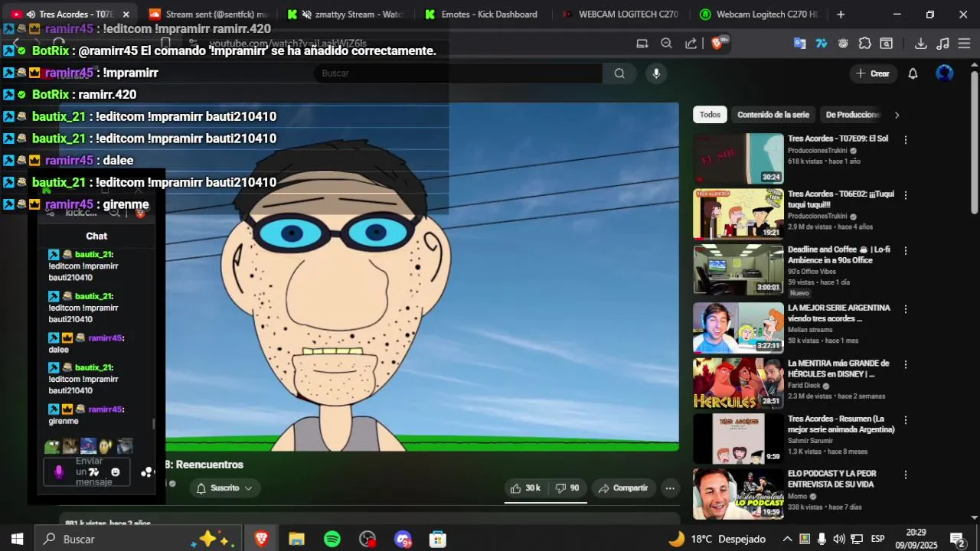The image size is (980, 551).
Task: Open File Explorer from the taskbar
Action: coord(296,540)
